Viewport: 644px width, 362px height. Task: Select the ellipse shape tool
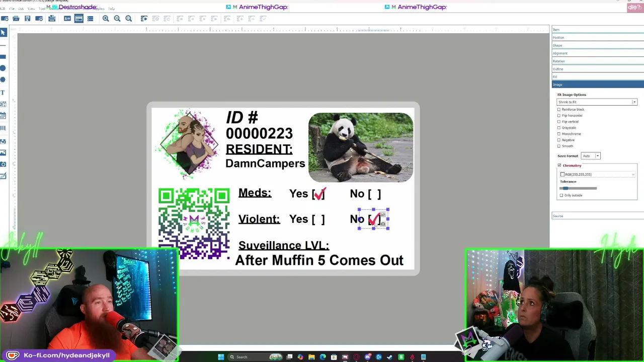pyautogui.click(x=3, y=68)
